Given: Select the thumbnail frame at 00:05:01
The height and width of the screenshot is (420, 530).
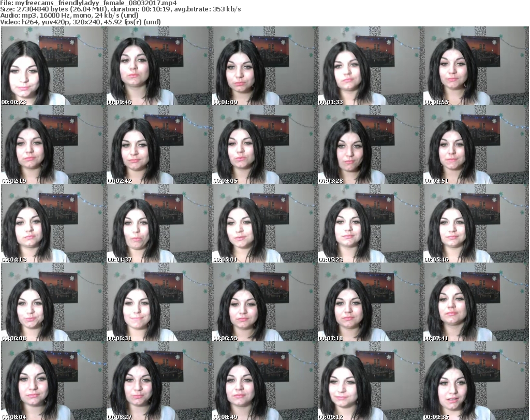Looking at the screenshot, I should click(x=265, y=223).
